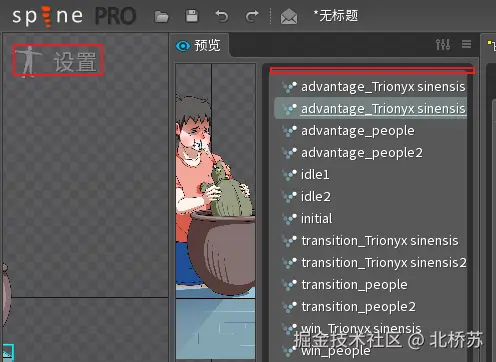Click the *无标题 project title
The image size is (496, 362).
click(x=336, y=15)
